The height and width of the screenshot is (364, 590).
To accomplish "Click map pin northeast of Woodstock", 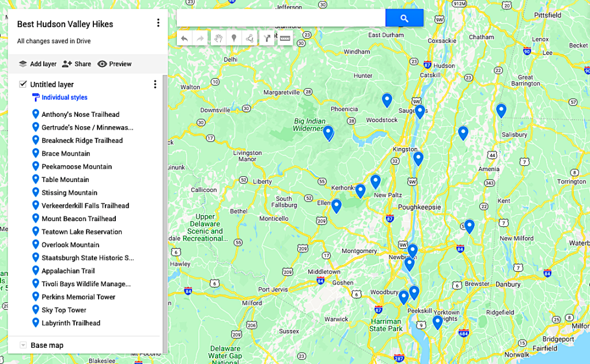I will 387,100.
